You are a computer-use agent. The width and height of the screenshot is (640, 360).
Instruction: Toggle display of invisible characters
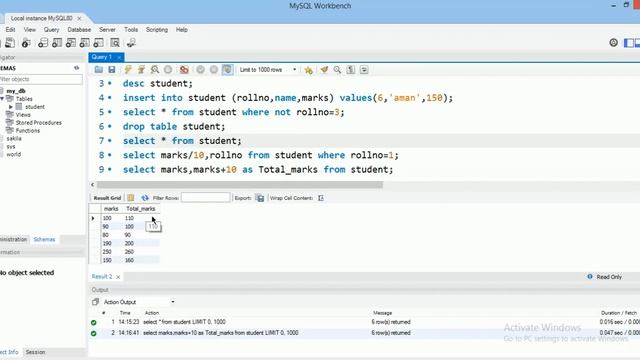(351, 70)
